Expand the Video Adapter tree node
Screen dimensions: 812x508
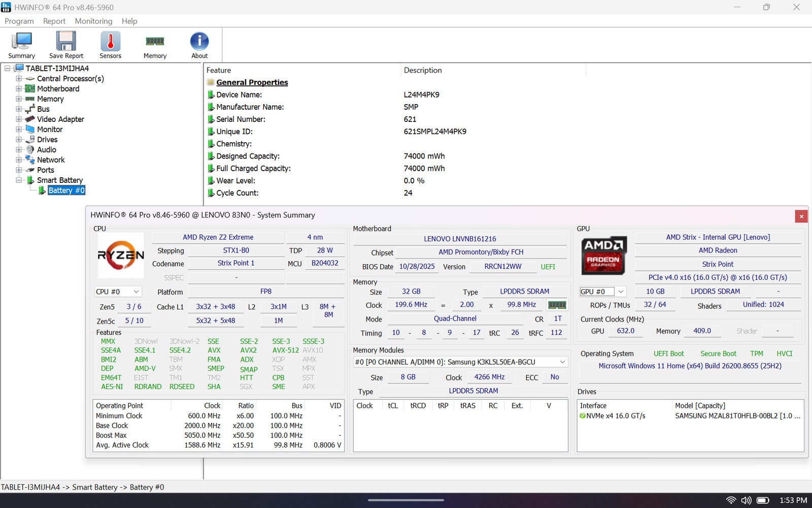[19, 119]
